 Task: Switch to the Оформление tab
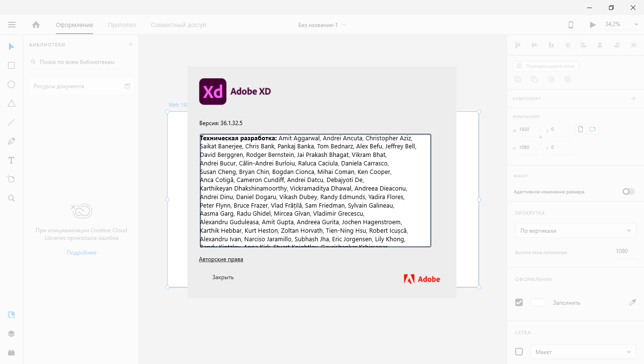click(74, 25)
